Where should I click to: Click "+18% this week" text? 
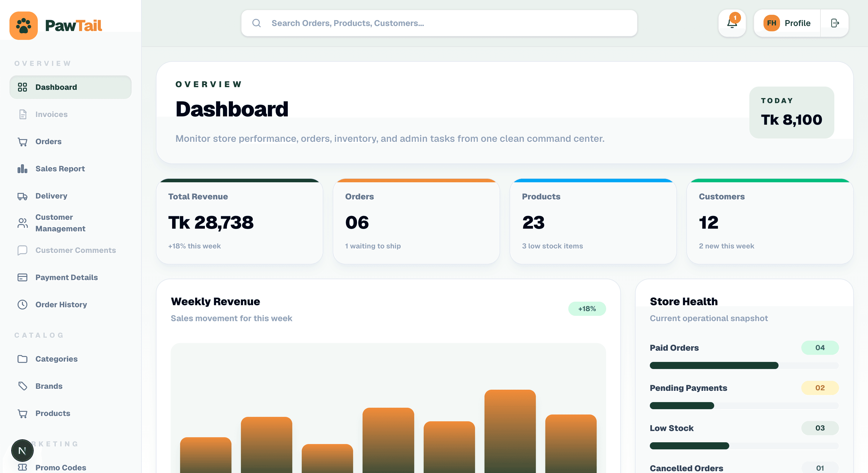(195, 246)
